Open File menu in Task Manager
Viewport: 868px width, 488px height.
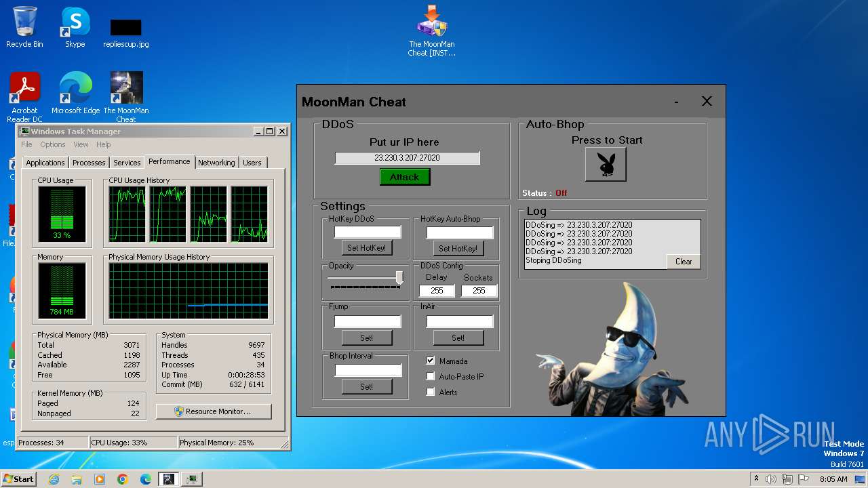pos(26,144)
